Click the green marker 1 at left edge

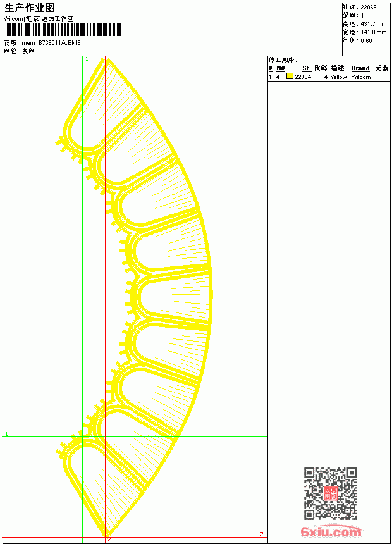click(x=6, y=434)
